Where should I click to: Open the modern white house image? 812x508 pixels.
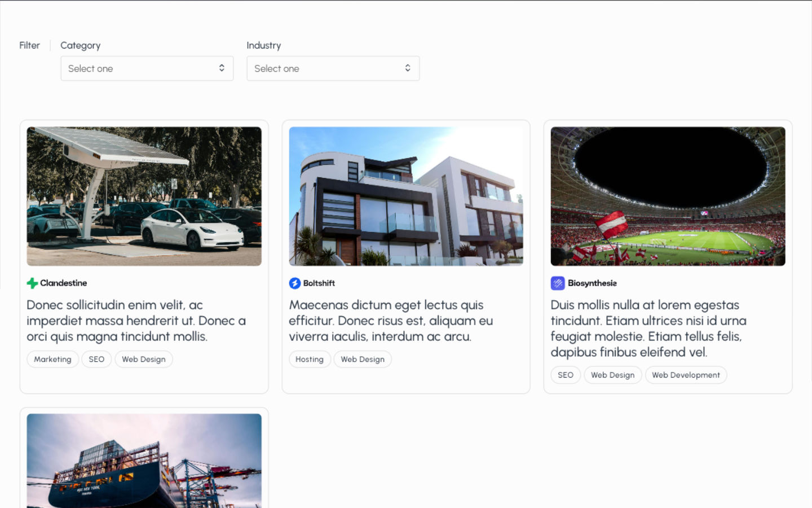(x=406, y=196)
